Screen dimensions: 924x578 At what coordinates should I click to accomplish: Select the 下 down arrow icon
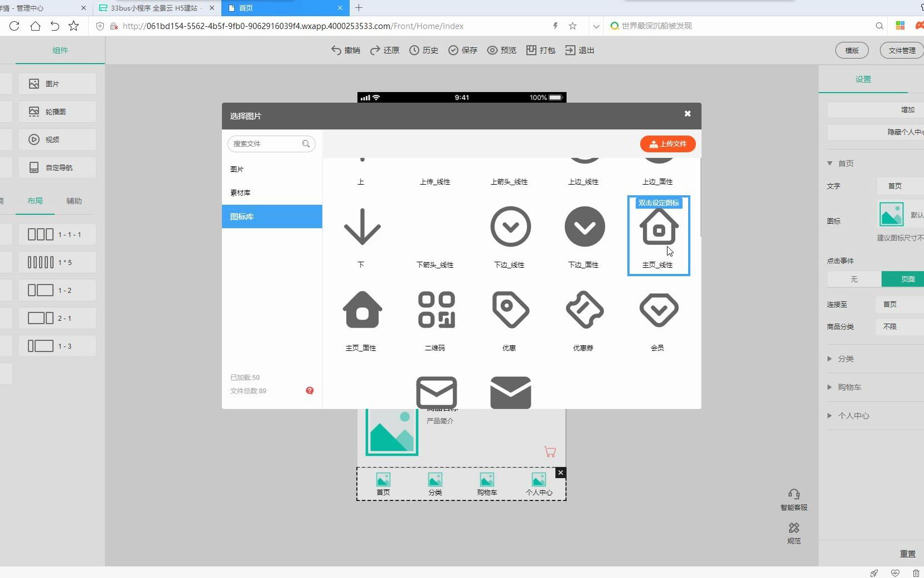click(x=362, y=227)
